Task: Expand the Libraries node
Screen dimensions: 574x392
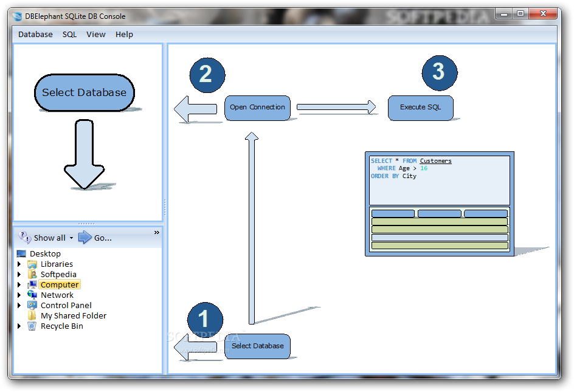Action: [x=19, y=264]
